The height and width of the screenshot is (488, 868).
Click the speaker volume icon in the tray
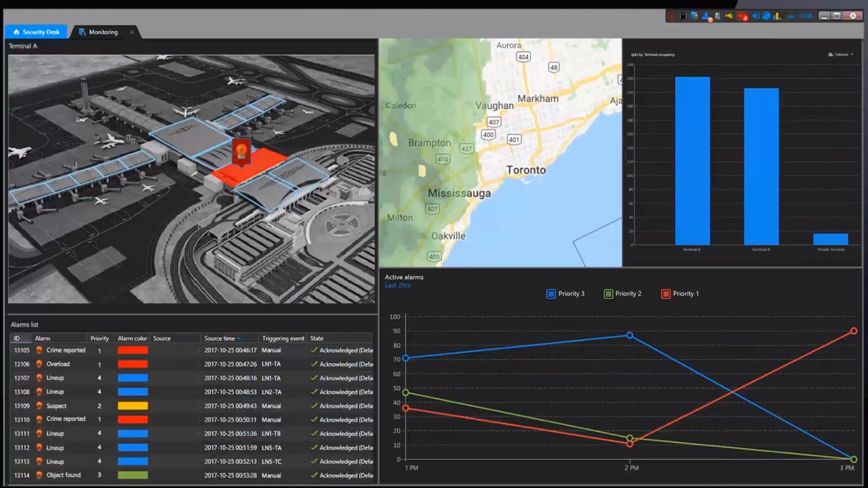coord(756,16)
